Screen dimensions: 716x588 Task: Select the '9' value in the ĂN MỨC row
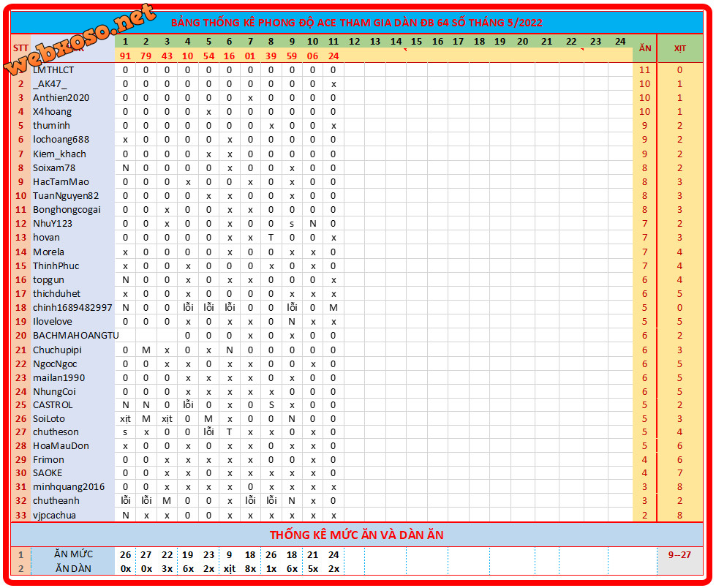point(229,555)
